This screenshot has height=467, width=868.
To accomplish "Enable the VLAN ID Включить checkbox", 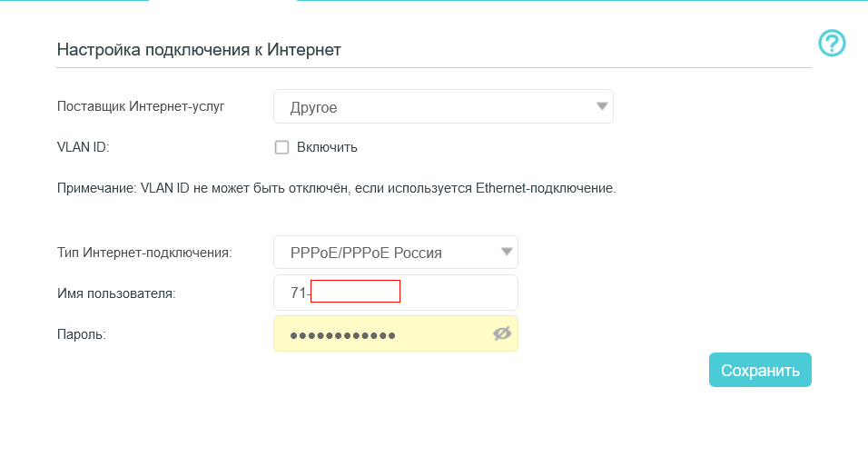I will pos(281,147).
